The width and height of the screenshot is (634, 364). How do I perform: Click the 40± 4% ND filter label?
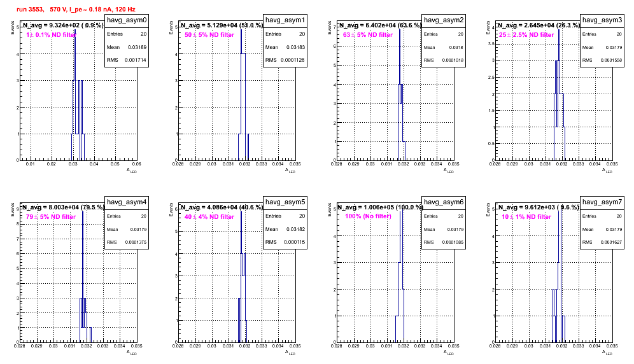tap(209, 217)
